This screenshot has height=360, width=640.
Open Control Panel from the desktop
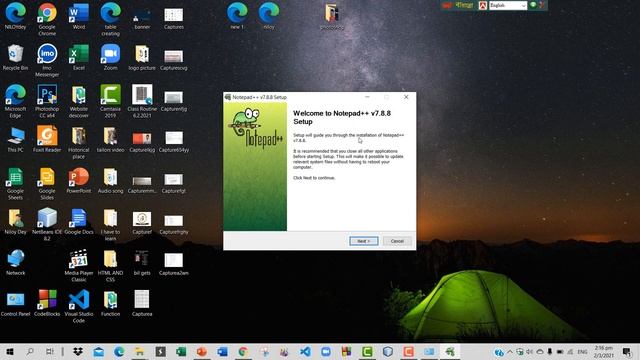pyautogui.click(x=16, y=304)
